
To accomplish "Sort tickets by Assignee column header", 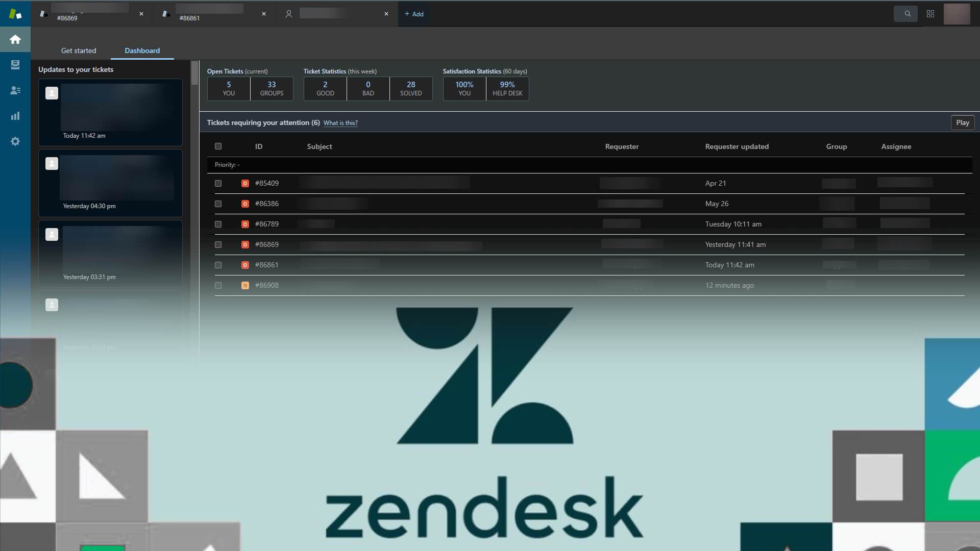I will [x=896, y=146].
